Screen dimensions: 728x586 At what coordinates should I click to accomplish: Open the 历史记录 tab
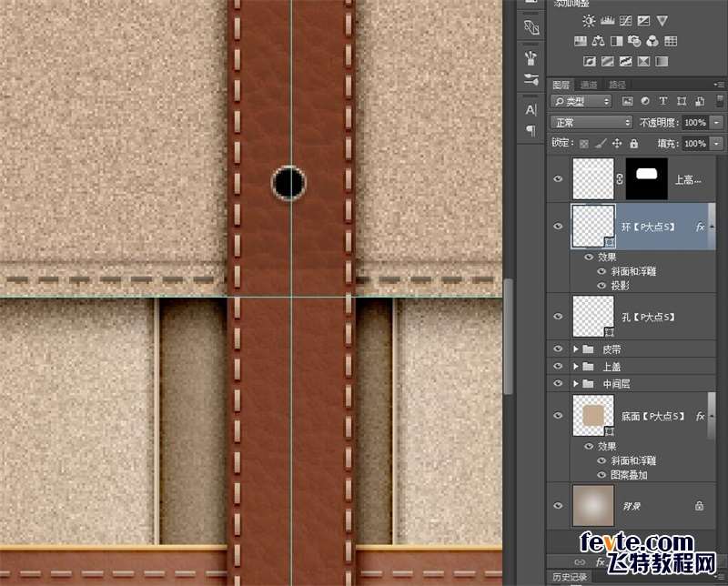[x=570, y=577]
